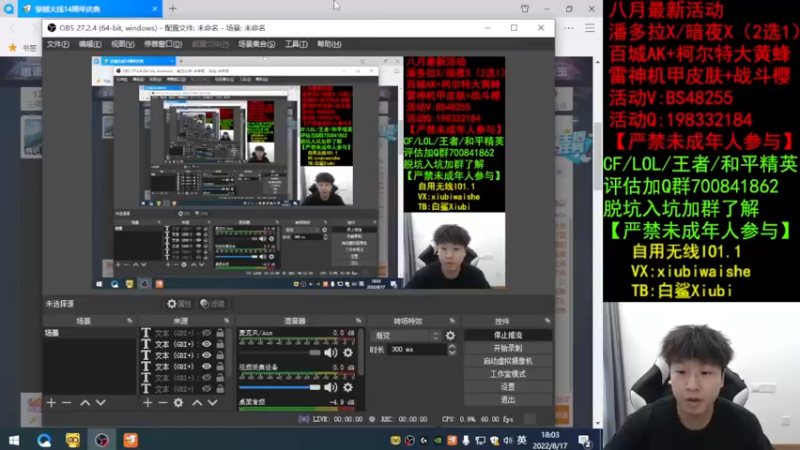Adjust the 麦克风/Aux volume slider
This screenshot has width=800, height=450.
pos(280,353)
